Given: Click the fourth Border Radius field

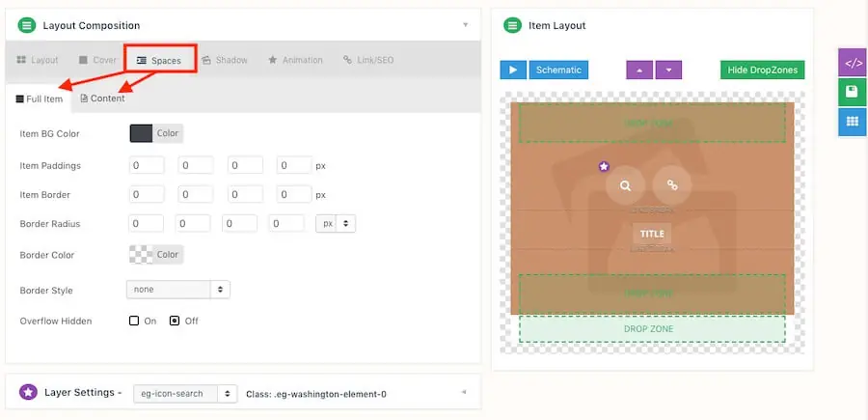Looking at the screenshot, I should 286,224.
